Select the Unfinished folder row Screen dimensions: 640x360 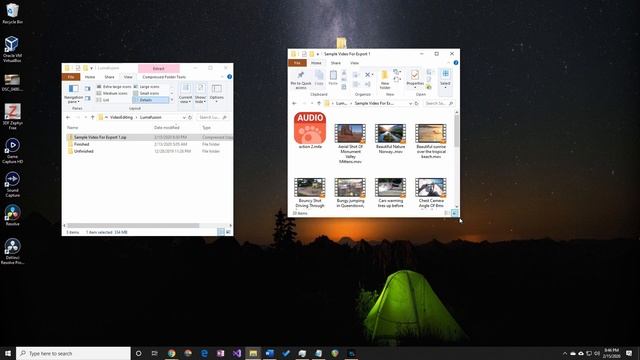pos(149,151)
